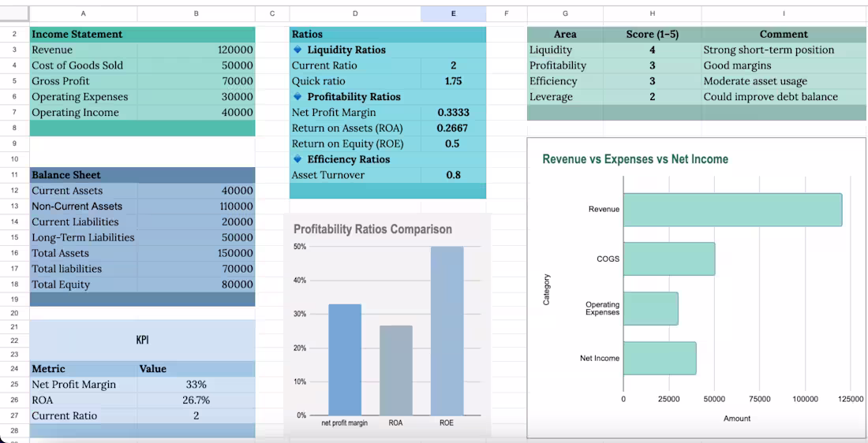Click the Current Assets value 40000
Image resolution: width=868 pixels, height=443 pixels.
[x=196, y=191]
